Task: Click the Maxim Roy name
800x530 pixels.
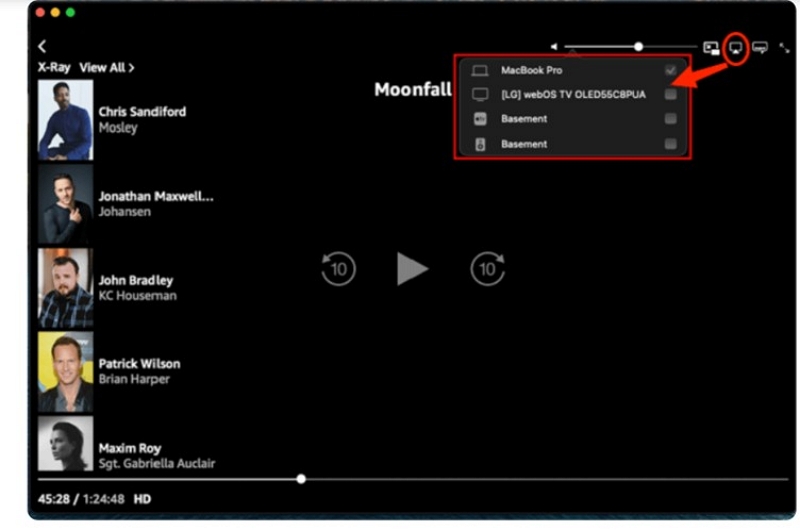Action: (130, 448)
